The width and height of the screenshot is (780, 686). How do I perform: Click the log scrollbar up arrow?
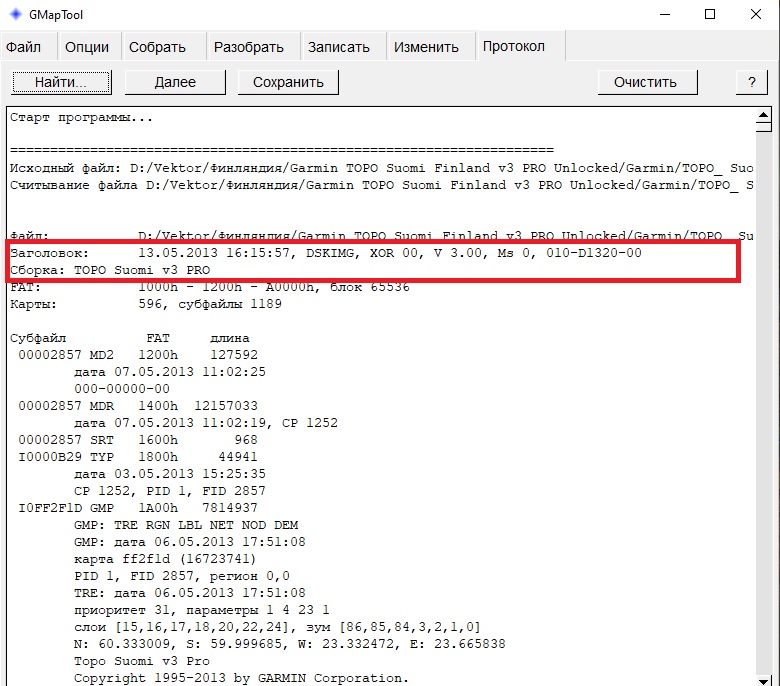[763, 115]
